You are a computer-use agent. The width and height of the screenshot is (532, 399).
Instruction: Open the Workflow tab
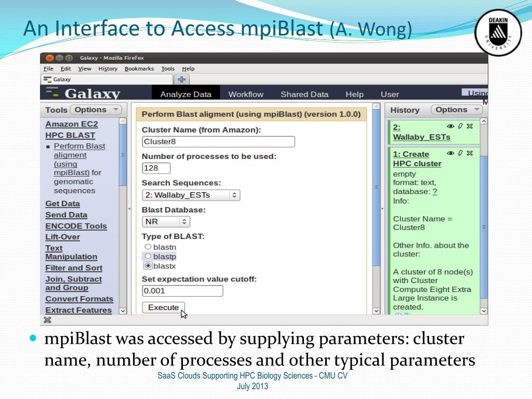246,94
